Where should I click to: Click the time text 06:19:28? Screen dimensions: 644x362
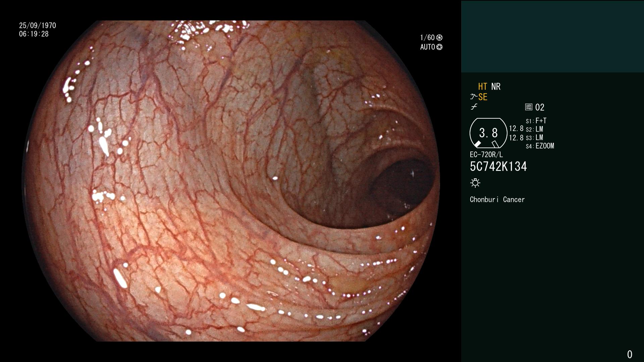[34, 34]
